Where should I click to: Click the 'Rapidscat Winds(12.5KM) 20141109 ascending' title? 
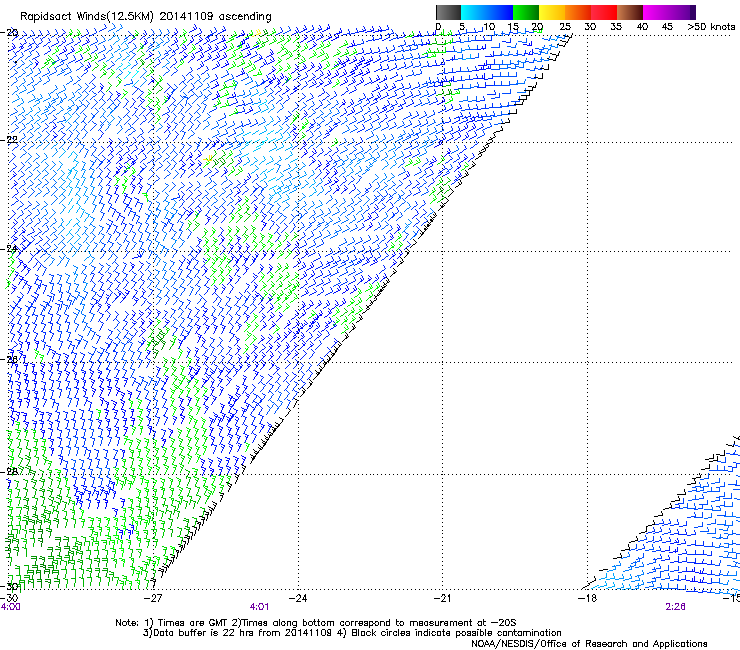tap(146, 17)
